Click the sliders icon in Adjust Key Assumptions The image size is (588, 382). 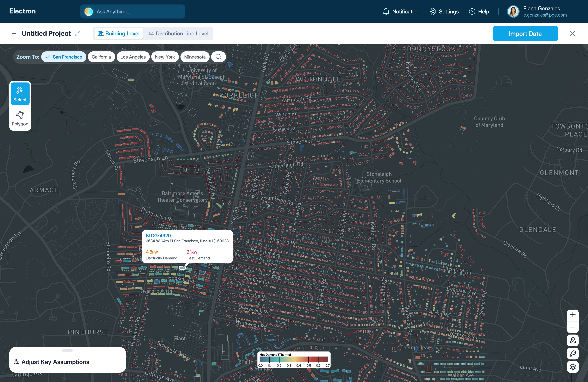point(16,362)
